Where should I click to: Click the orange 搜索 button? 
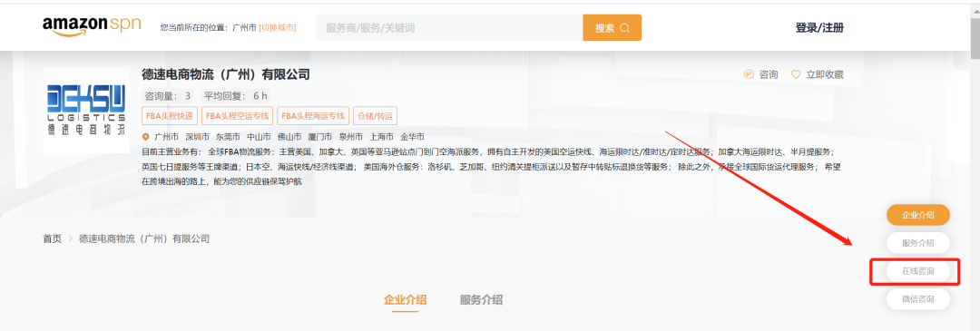tap(612, 28)
